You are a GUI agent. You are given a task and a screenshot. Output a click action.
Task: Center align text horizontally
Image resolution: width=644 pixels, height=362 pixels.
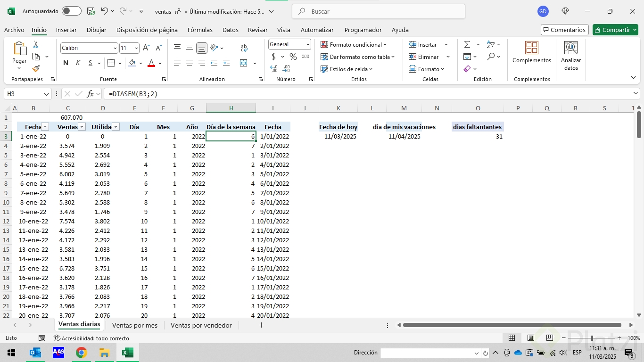[x=190, y=63]
